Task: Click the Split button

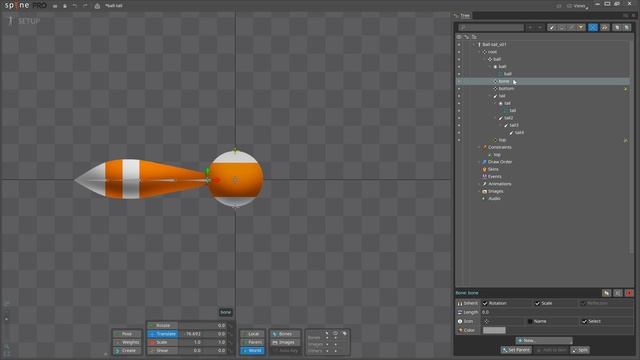Action: point(580,350)
